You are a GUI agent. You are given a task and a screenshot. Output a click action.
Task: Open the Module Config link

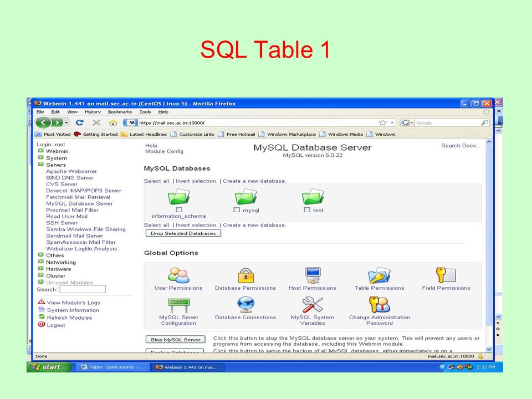click(164, 151)
